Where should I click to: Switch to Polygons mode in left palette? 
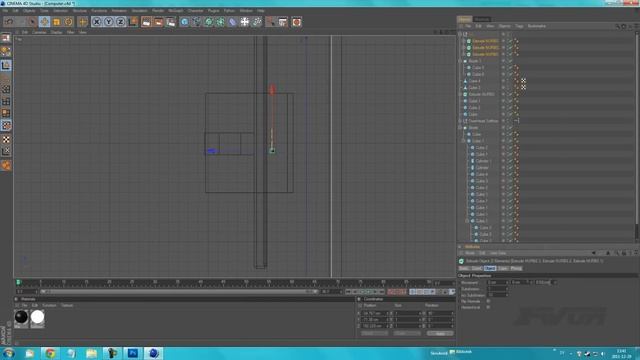6,113
